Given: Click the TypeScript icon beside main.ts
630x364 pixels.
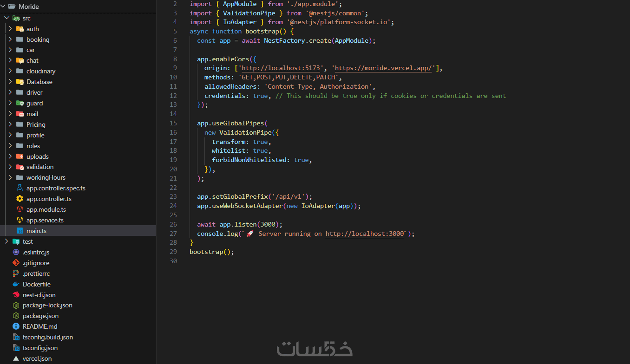Looking at the screenshot, I should coord(20,231).
